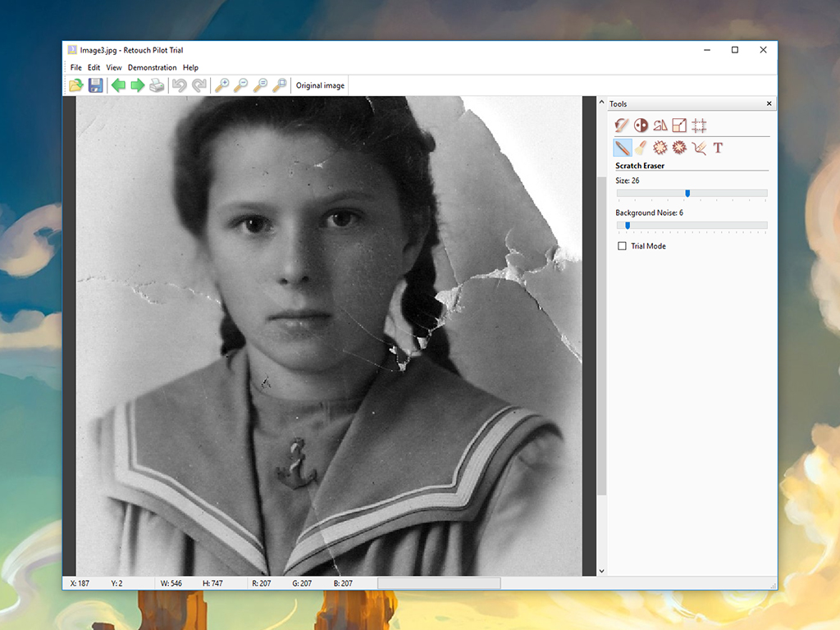Click the tools panel scroll down arrow
Screen dimensions: 840x630
click(x=601, y=571)
